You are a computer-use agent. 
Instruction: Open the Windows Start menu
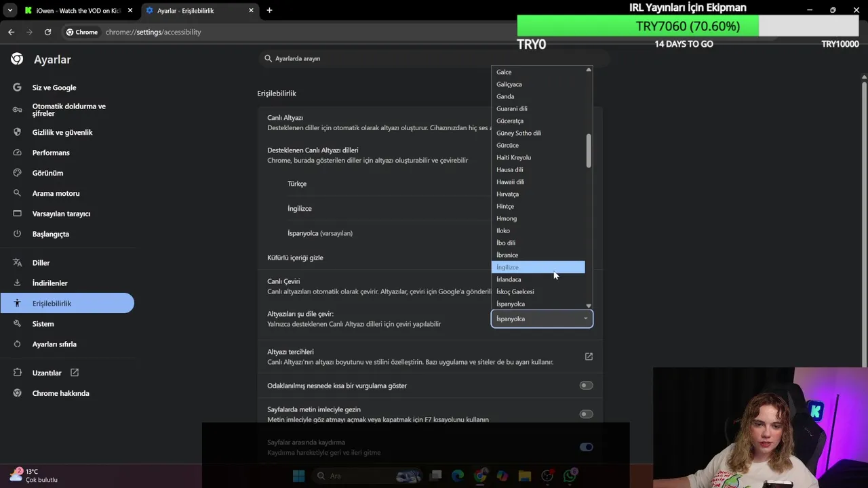pyautogui.click(x=298, y=476)
